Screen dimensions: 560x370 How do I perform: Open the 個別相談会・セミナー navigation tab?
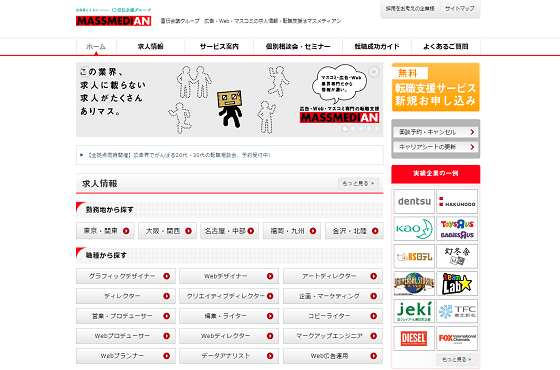tap(298, 46)
